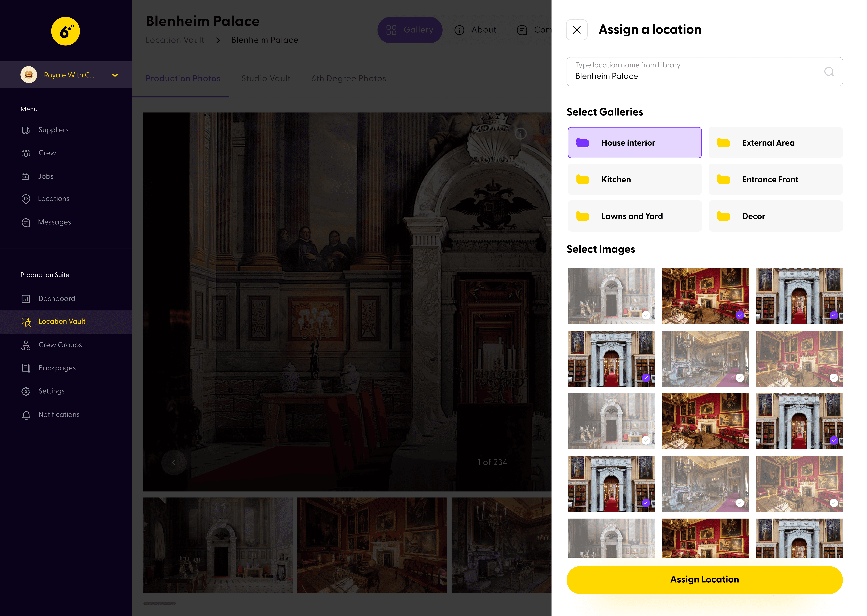The height and width of the screenshot is (616, 867).
Task: Click the Suppliers truck icon in sidebar
Action: pos(26,130)
